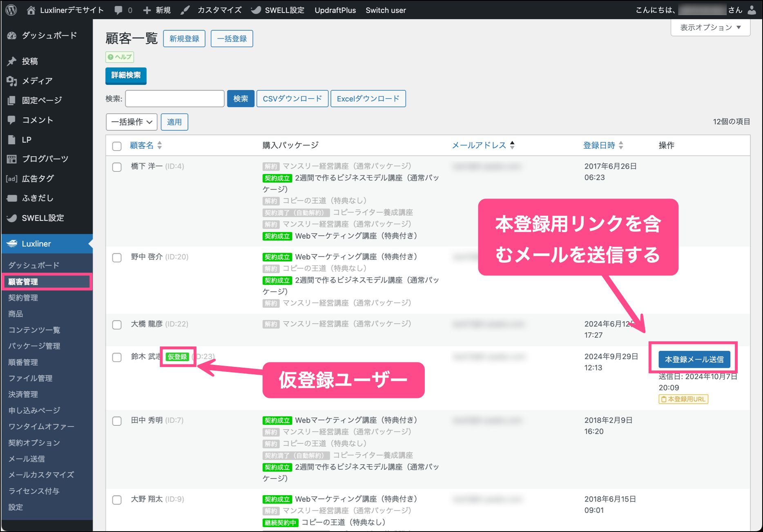Open 契約管理 in the Luxliner menu
Screen dimensions: 763x532
pos(23,298)
